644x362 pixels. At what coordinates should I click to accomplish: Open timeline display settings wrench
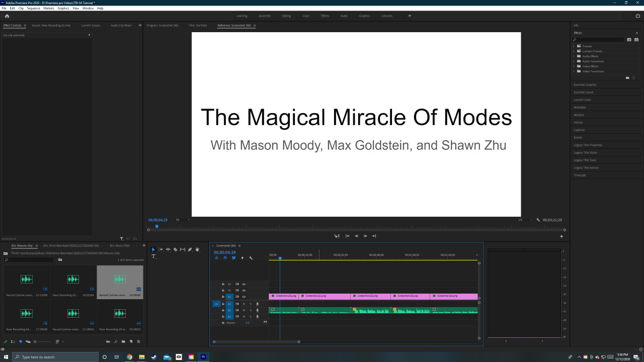[251, 258]
